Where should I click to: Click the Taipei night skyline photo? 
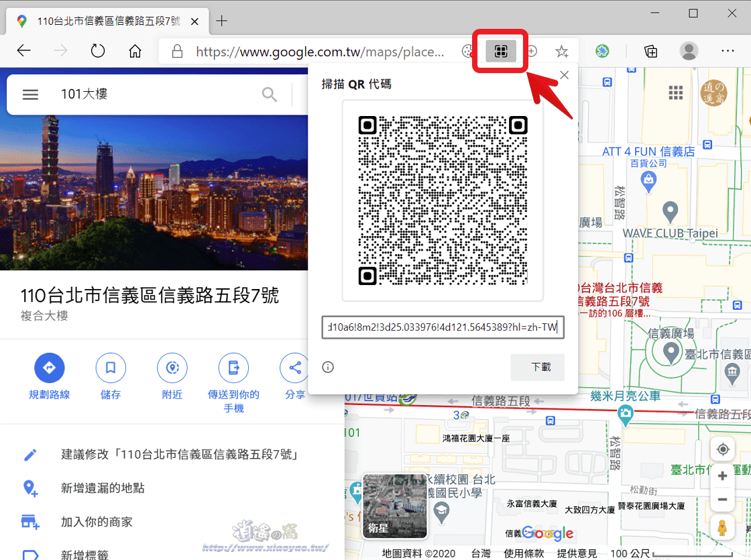coord(154,192)
